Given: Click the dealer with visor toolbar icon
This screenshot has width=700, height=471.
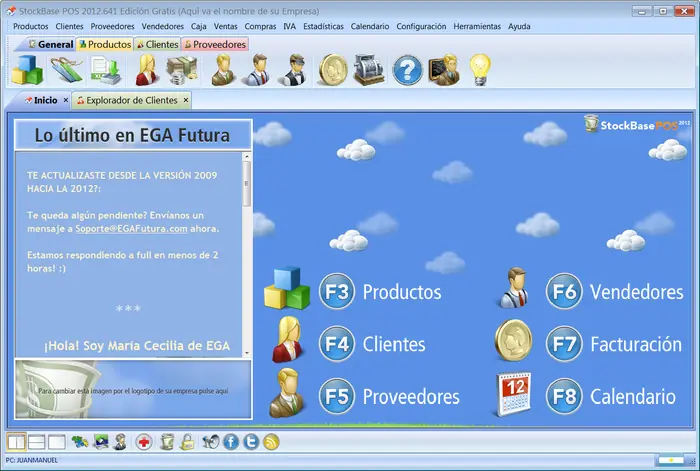Looking at the screenshot, I should pos(294,70).
